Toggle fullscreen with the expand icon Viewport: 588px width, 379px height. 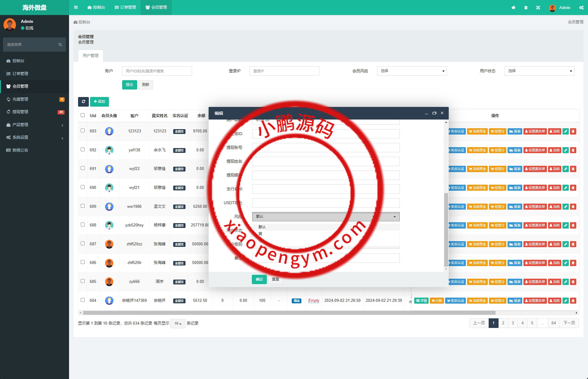coord(538,8)
